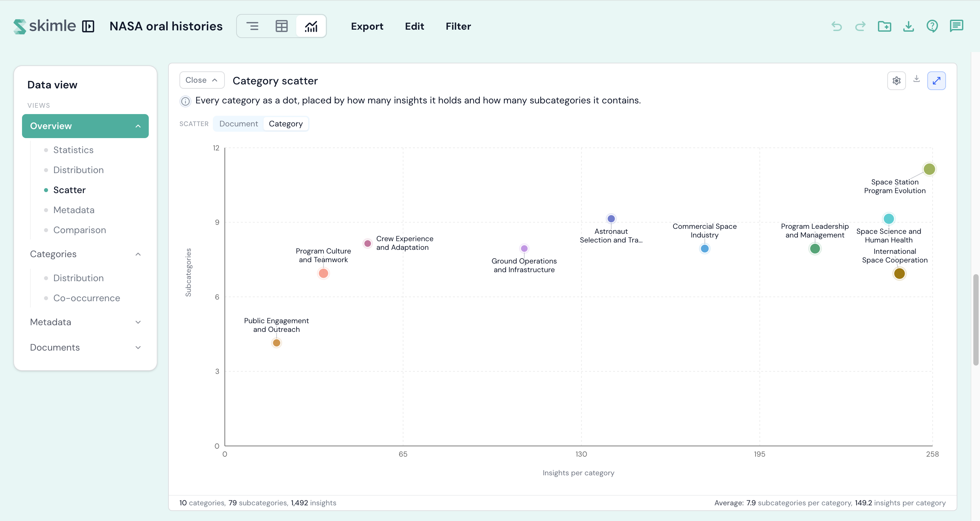980x521 pixels.
Task: Open the add folder icon
Action: point(884,26)
